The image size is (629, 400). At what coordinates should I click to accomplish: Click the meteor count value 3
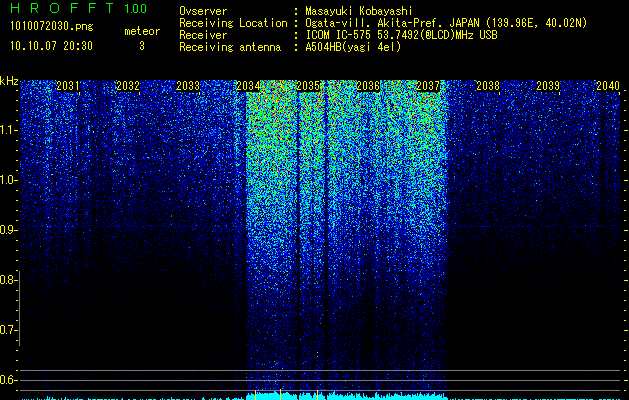click(142, 46)
